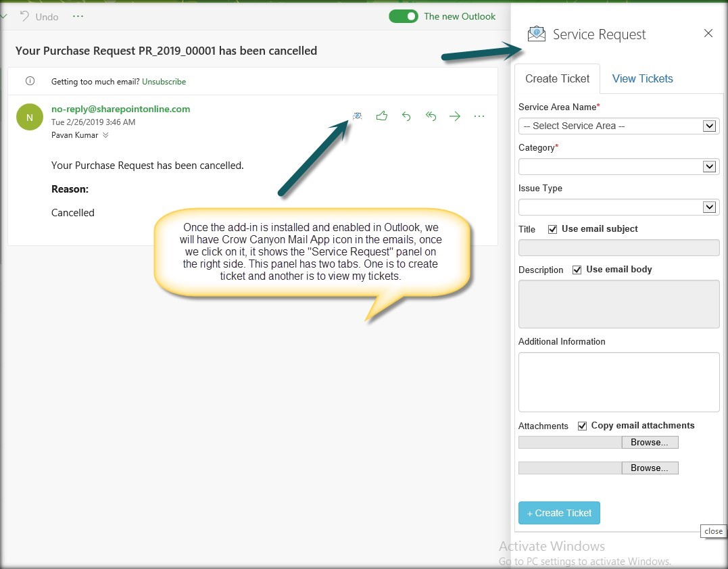Expand recipient details next to Pavan Kumar
Viewport: 728px width, 569px height.
tap(105, 135)
